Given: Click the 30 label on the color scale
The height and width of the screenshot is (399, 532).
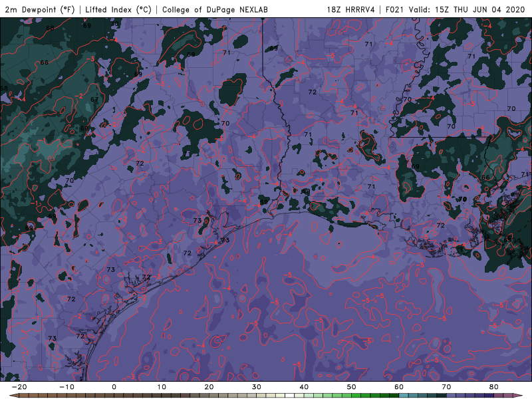Looking at the screenshot, I should point(257,387).
